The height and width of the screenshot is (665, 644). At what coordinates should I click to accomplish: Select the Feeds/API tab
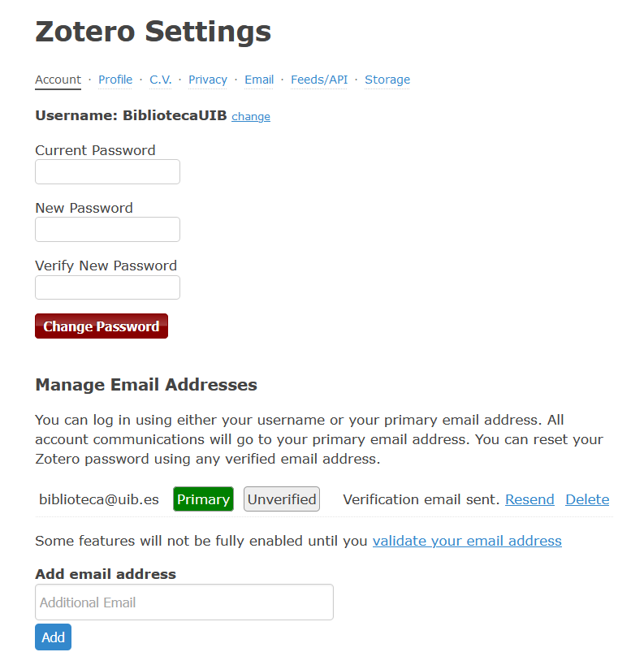tap(319, 80)
